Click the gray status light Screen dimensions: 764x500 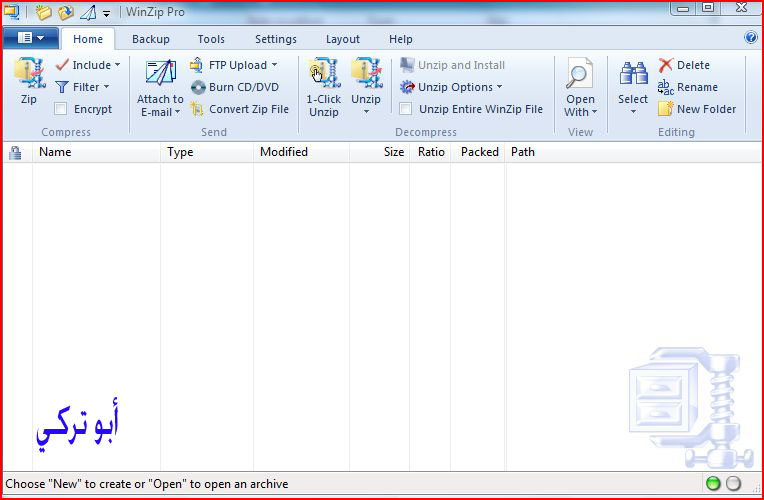click(x=733, y=483)
